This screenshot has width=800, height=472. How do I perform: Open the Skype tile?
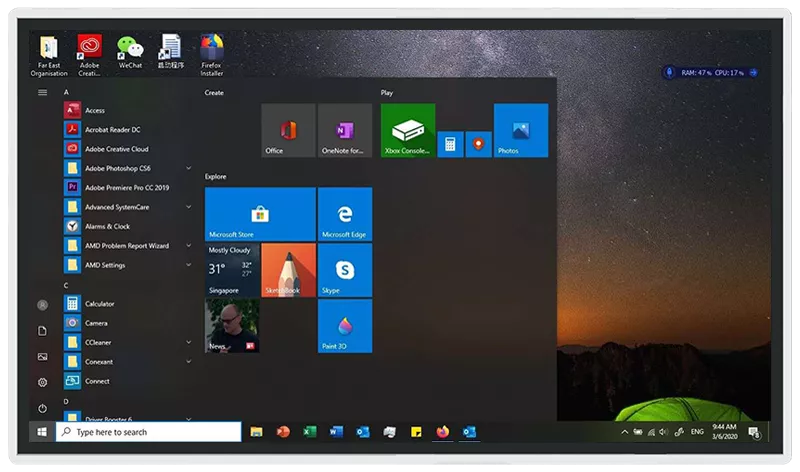345,270
